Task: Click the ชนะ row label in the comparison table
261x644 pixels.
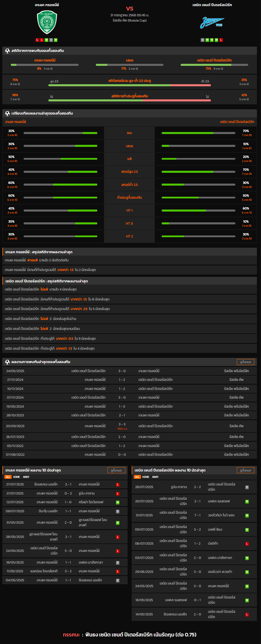Action: [130, 133]
